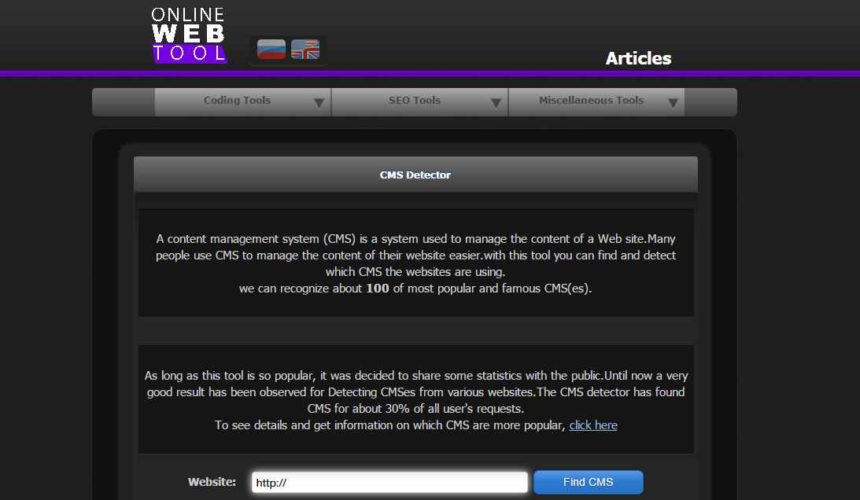860x500 pixels.
Task: Open the Articles page
Action: pos(638,58)
